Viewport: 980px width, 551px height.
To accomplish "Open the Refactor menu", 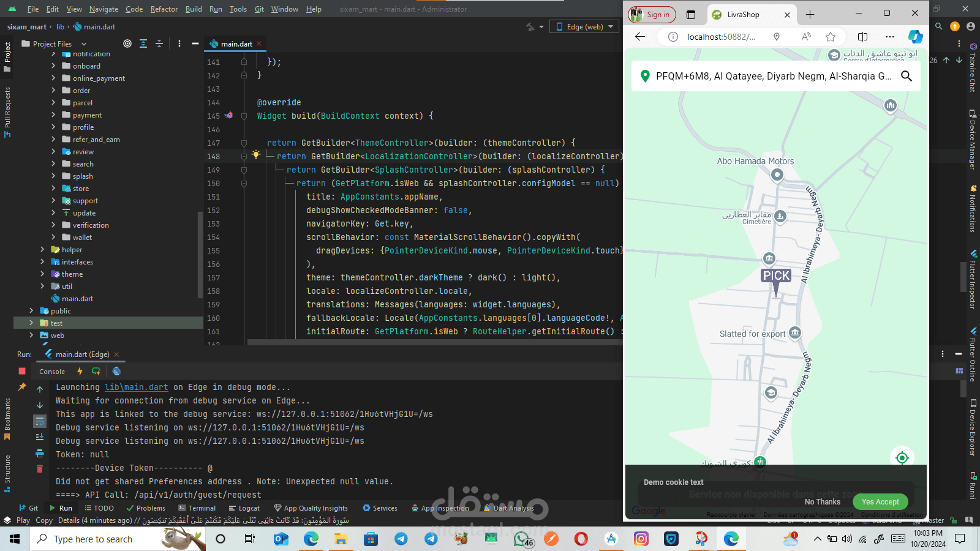I will pos(164,9).
